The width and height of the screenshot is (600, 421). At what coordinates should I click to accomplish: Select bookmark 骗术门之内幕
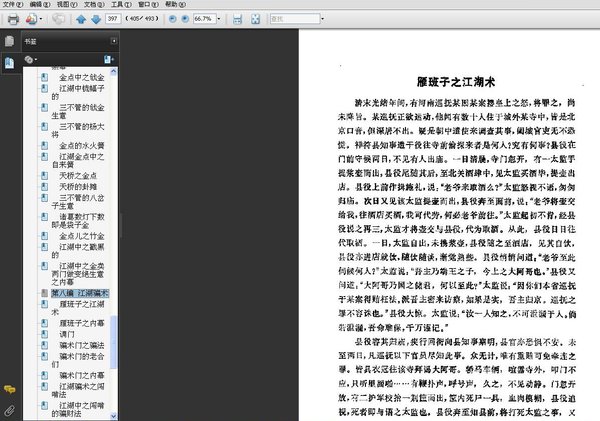point(82,375)
